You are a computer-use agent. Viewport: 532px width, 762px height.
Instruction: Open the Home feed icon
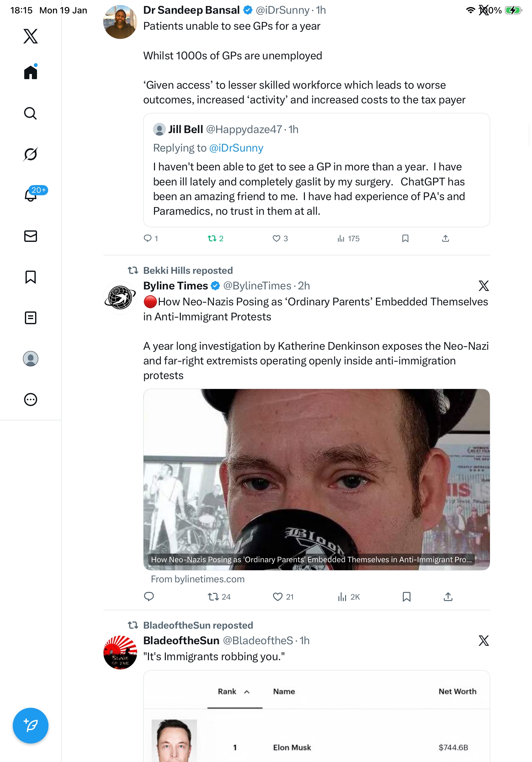tap(31, 72)
